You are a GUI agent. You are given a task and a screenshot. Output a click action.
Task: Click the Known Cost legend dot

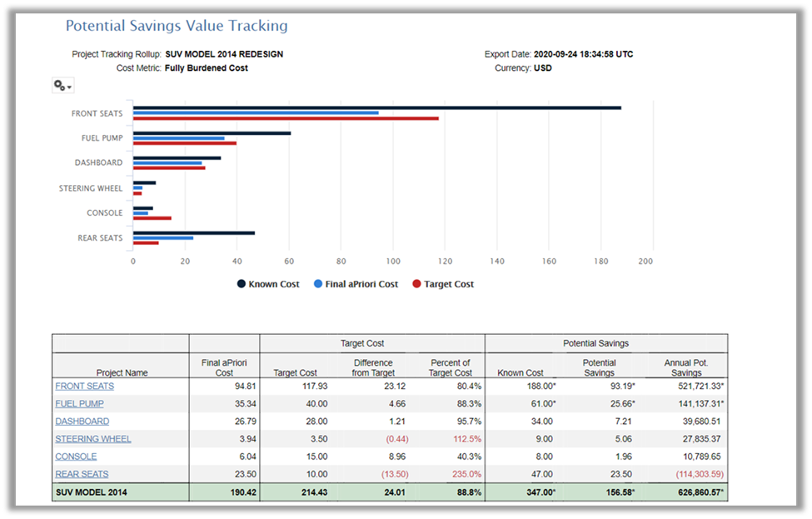point(242,284)
